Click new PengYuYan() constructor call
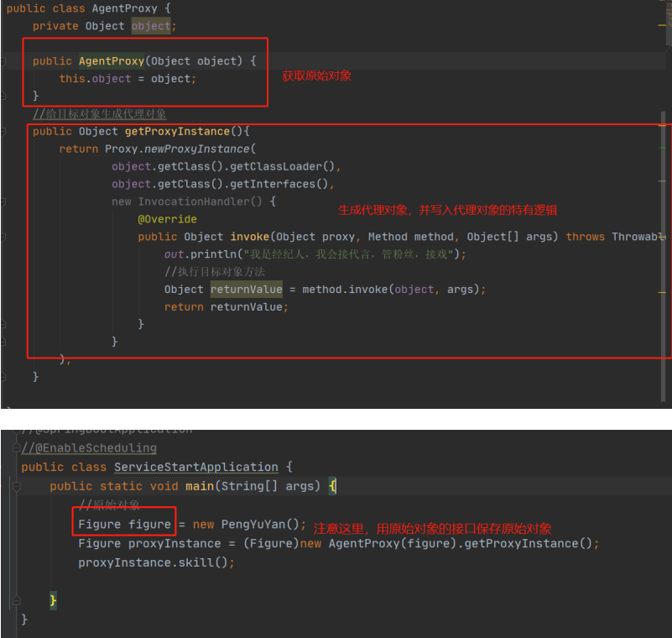Viewport: 672px width, 638px height. (246, 525)
